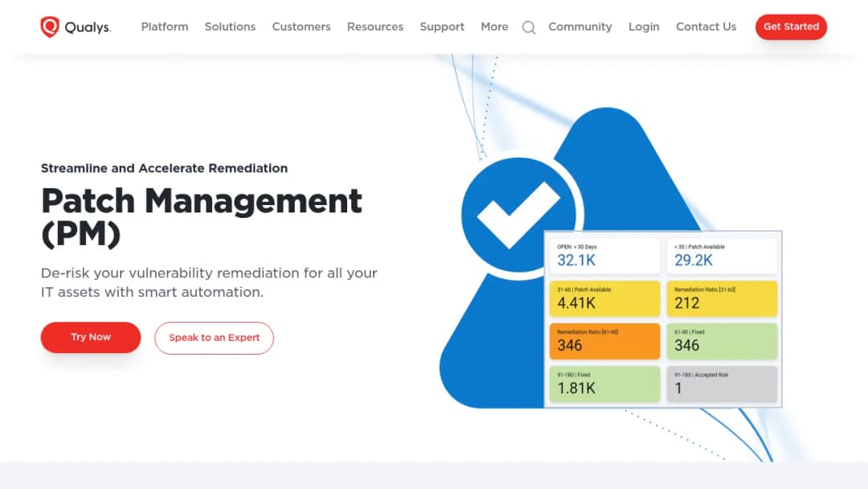Click the Qualys shield logo
Image resolution: width=868 pixels, height=489 pixels.
(x=50, y=27)
